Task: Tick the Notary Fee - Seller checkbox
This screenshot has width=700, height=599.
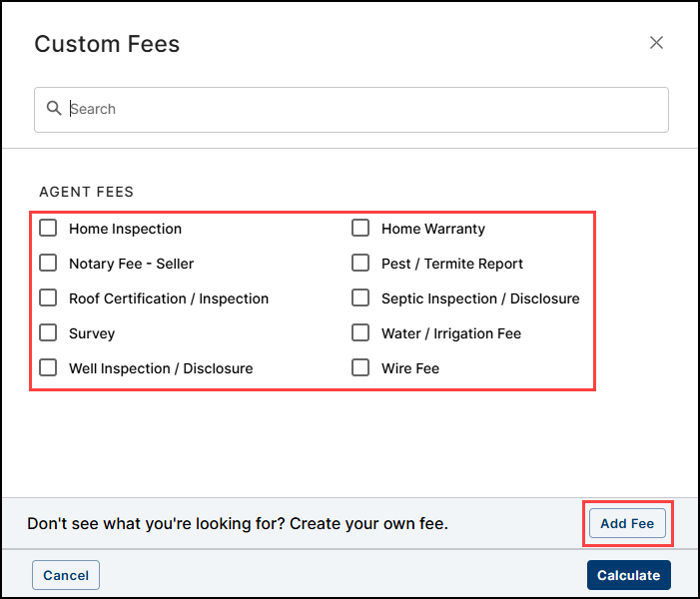Action: click(x=48, y=264)
